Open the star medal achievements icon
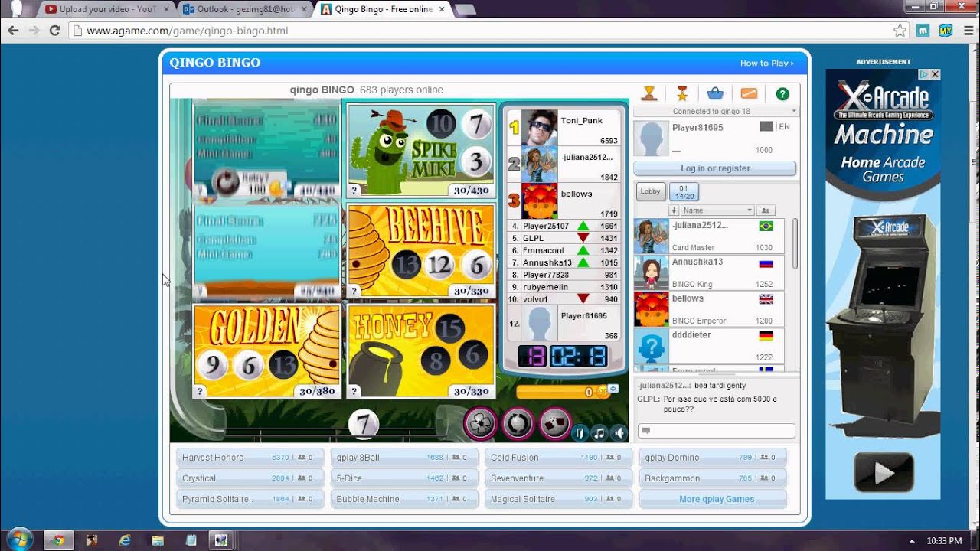Screen dimensions: 980x551 tap(682, 93)
